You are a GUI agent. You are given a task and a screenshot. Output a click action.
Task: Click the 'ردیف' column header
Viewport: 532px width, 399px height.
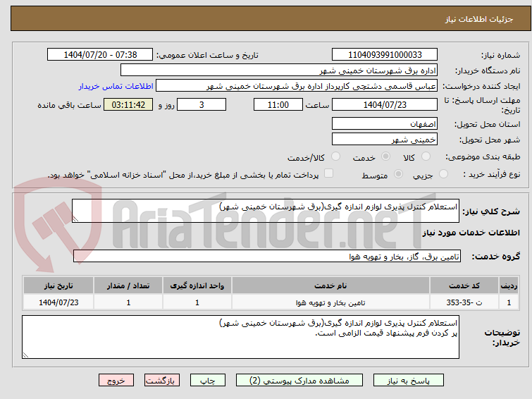tap(509, 286)
